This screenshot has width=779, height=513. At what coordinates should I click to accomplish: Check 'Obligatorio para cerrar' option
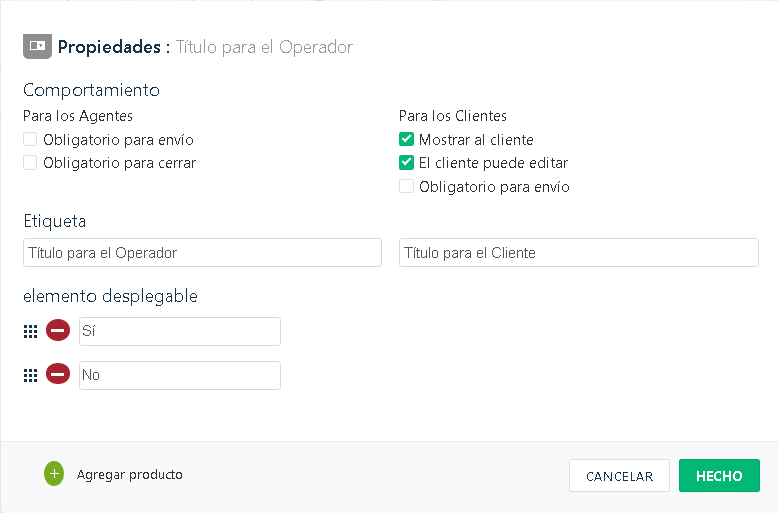(30, 162)
